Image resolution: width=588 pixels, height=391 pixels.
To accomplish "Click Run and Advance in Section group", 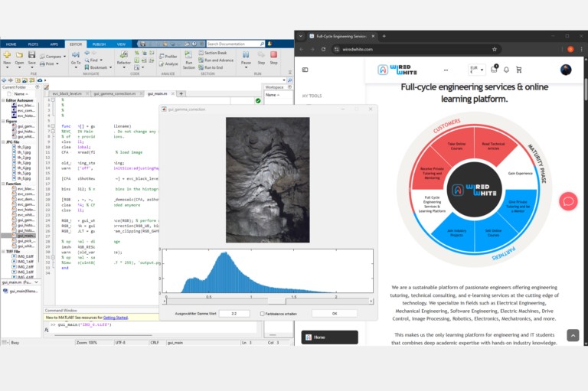I will tap(216, 60).
